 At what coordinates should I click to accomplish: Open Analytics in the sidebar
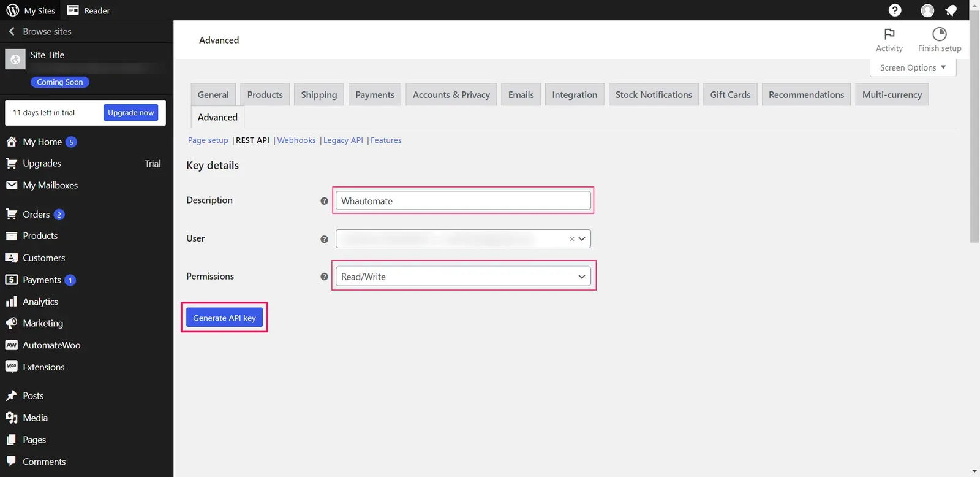[x=40, y=302]
